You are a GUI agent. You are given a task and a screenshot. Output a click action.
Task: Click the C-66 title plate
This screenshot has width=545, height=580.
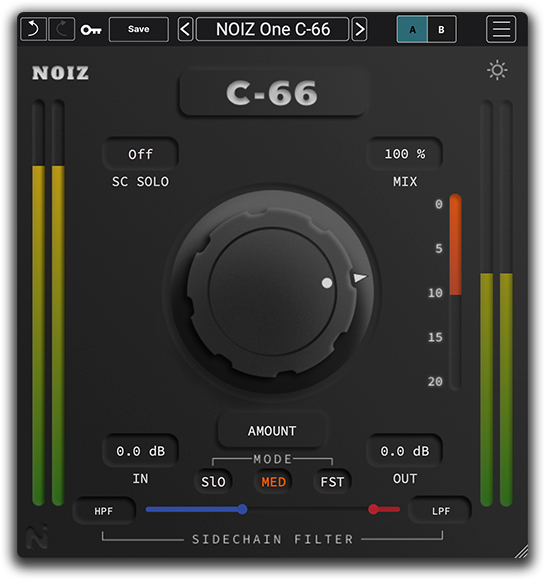pyautogui.click(x=272, y=92)
